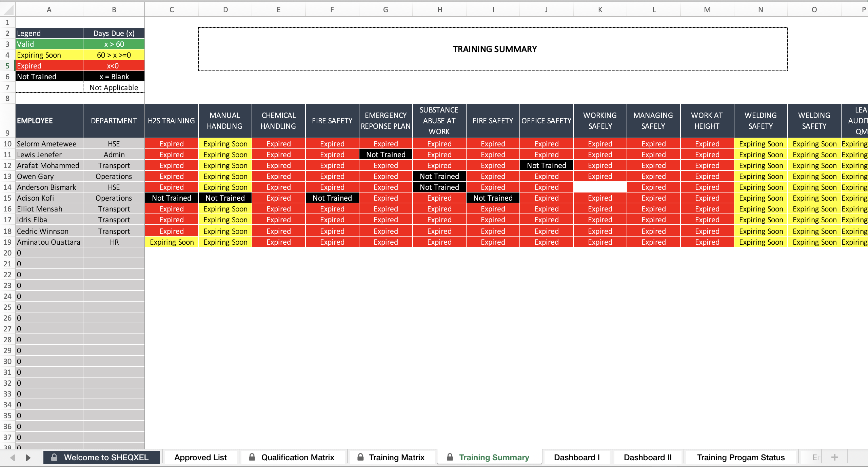Open the Dashboard II tab

tap(648, 457)
